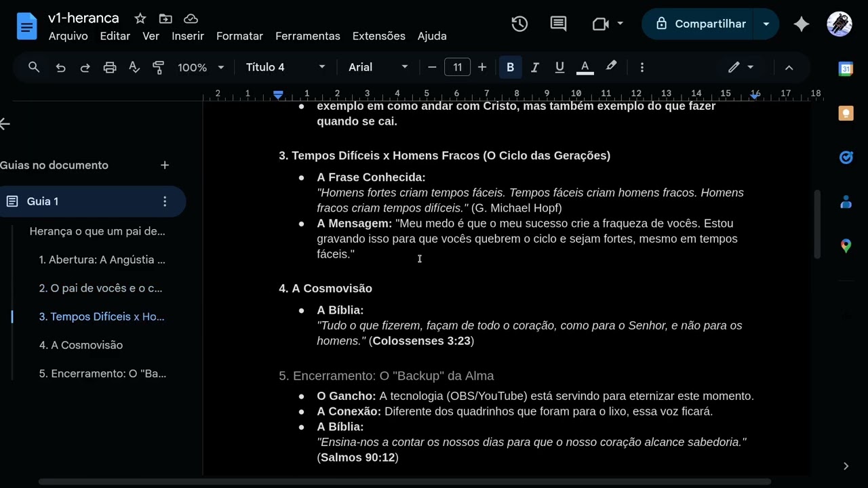
Task: Redo the last action
Action: (x=85, y=67)
